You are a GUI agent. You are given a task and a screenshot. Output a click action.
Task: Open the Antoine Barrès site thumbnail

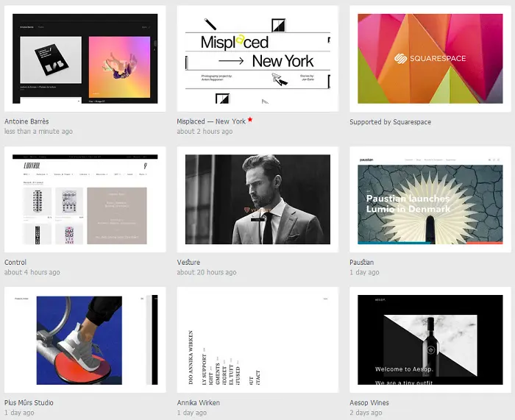click(x=85, y=58)
